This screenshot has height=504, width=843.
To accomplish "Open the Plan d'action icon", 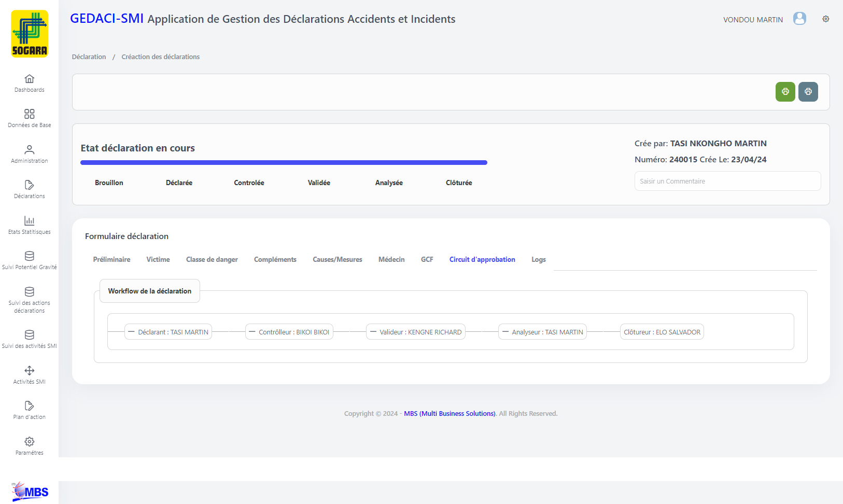I will click(x=30, y=406).
